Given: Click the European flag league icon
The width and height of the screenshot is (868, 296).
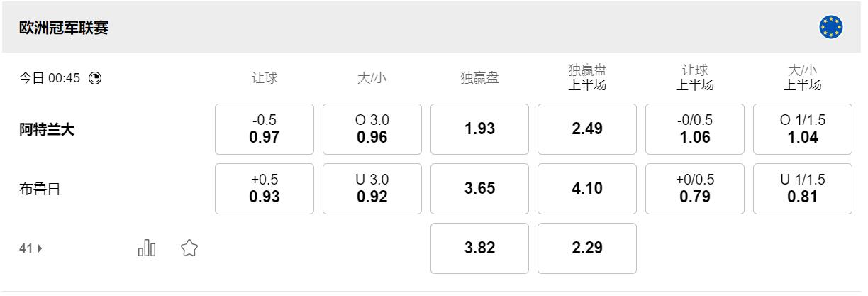Looking at the screenshot, I should 830,28.
